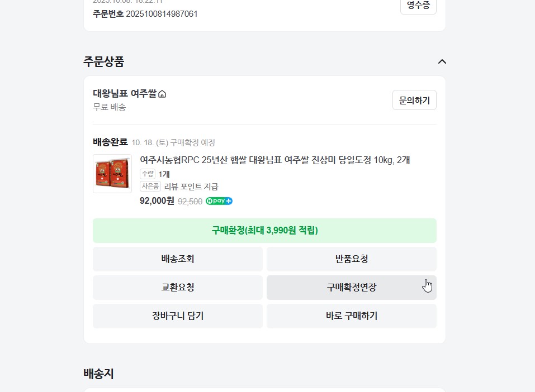Click the store home icon beside 여주쌀
535x392 pixels.
[162, 94]
